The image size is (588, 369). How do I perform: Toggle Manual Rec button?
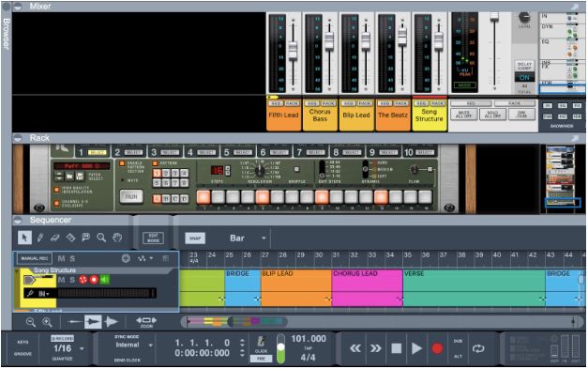tap(35, 258)
